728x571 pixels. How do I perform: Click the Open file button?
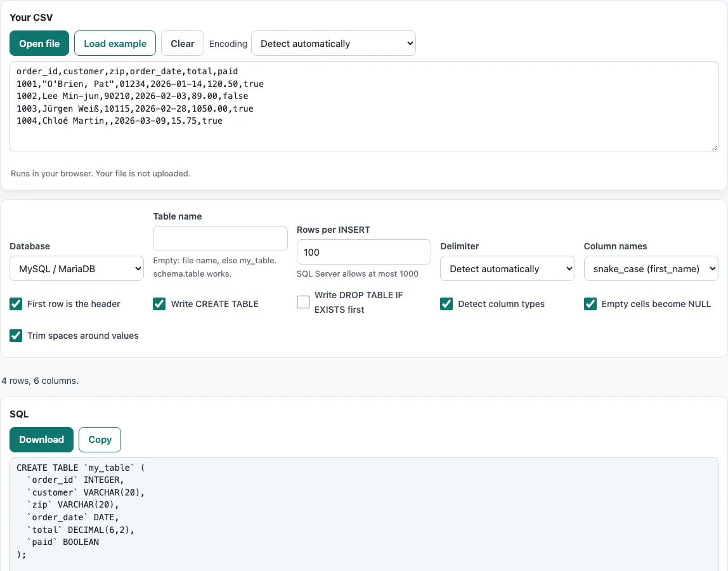(39, 43)
